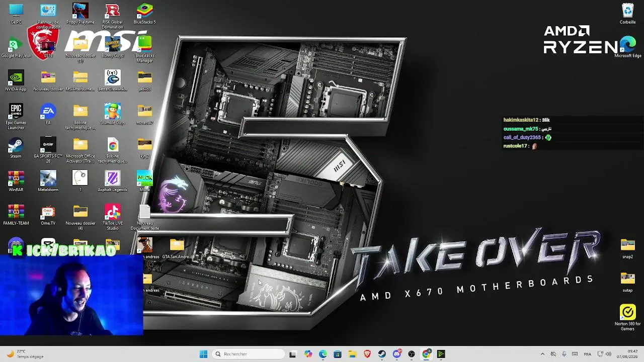Launch Asphalt Legends shortcut
The width and height of the screenshot is (644, 362).
coord(113,182)
